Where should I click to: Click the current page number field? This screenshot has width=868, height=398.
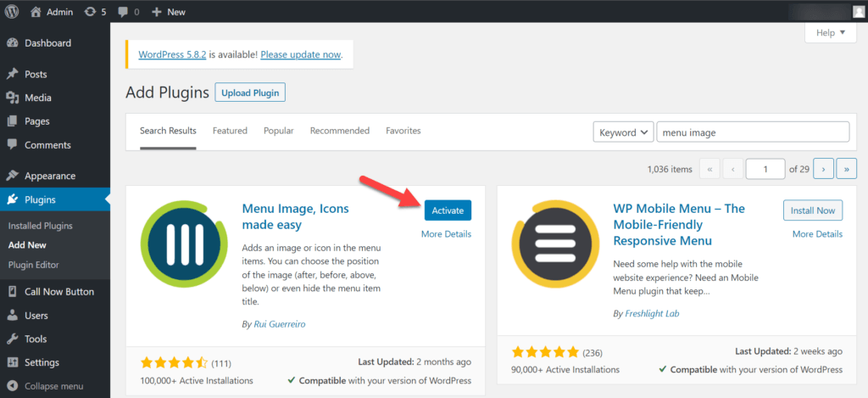765,169
